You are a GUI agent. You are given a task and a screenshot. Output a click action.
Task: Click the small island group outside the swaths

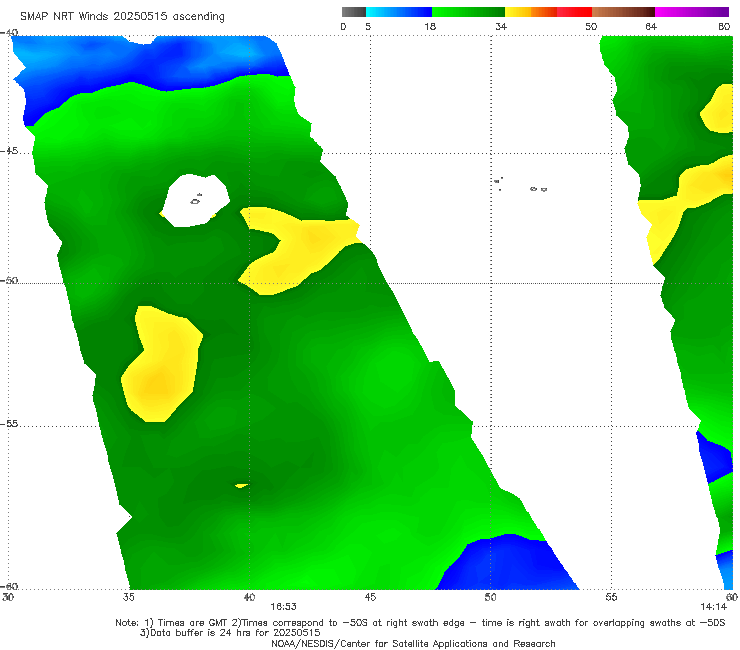(521, 185)
